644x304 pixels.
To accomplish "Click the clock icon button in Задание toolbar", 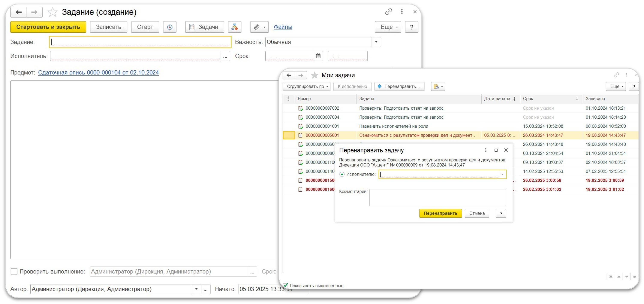I will 170,27.
